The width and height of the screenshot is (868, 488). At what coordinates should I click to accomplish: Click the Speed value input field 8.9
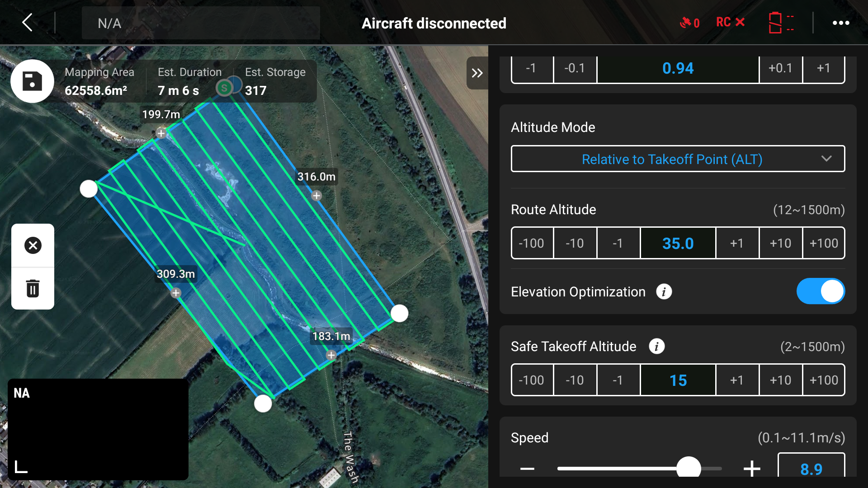click(x=811, y=468)
